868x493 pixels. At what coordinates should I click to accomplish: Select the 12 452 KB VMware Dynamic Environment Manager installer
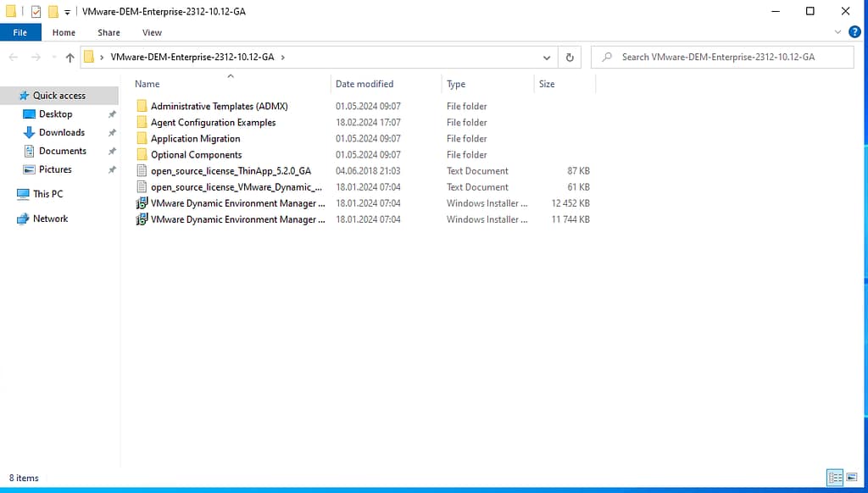(237, 203)
